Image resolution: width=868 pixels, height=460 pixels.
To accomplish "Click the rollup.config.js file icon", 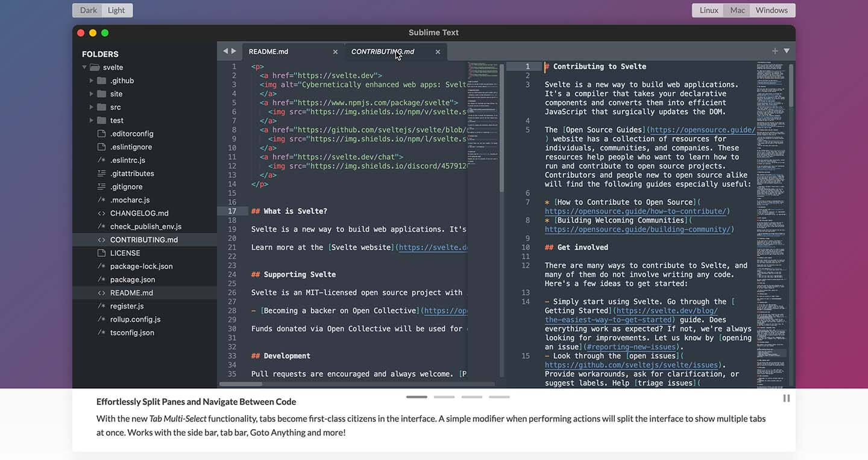I will tap(101, 320).
